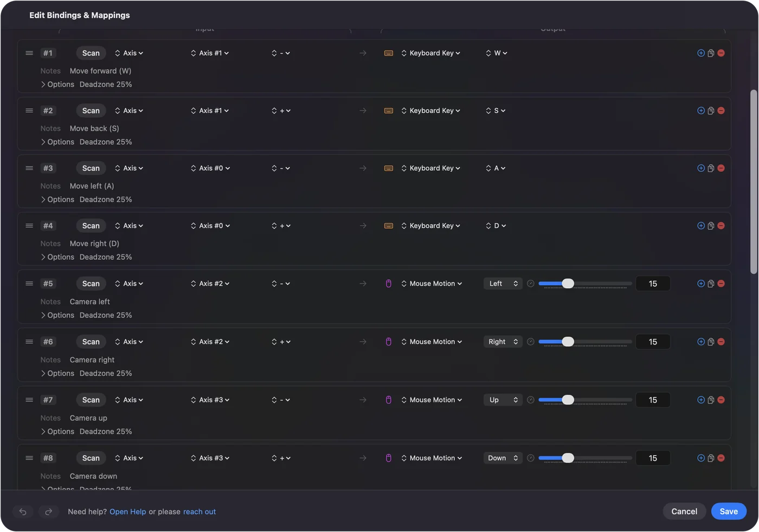The height and width of the screenshot is (532, 759).
Task: Click the gauge icon beside Camera up slider
Action: pos(531,400)
